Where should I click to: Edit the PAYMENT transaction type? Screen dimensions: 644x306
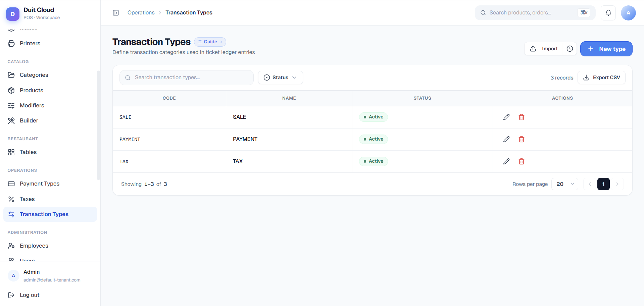[x=506, y=139]
